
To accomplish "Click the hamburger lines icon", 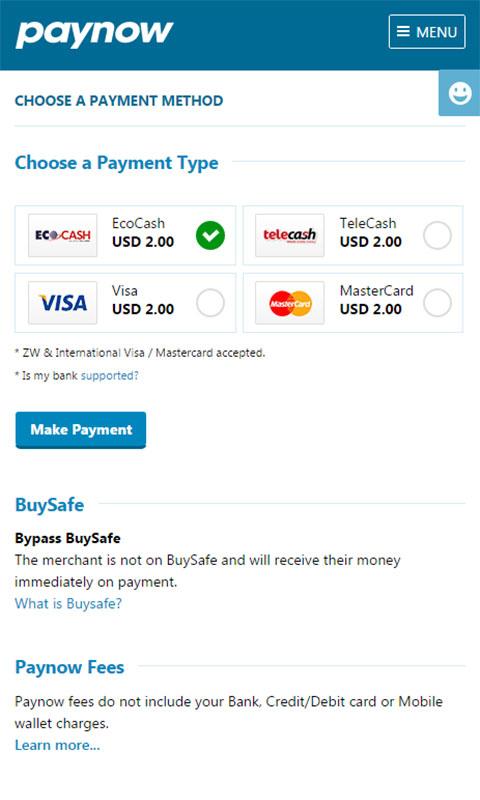I will click(403, 32).
